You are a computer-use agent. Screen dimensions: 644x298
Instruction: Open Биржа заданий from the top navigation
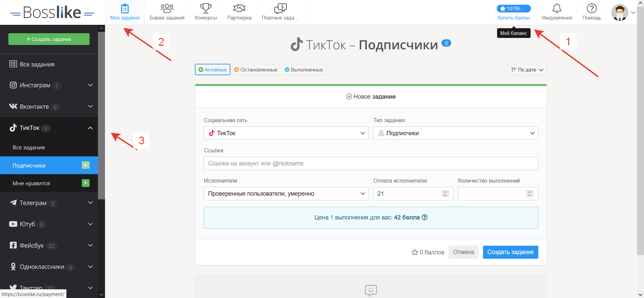tap(167, 12)
